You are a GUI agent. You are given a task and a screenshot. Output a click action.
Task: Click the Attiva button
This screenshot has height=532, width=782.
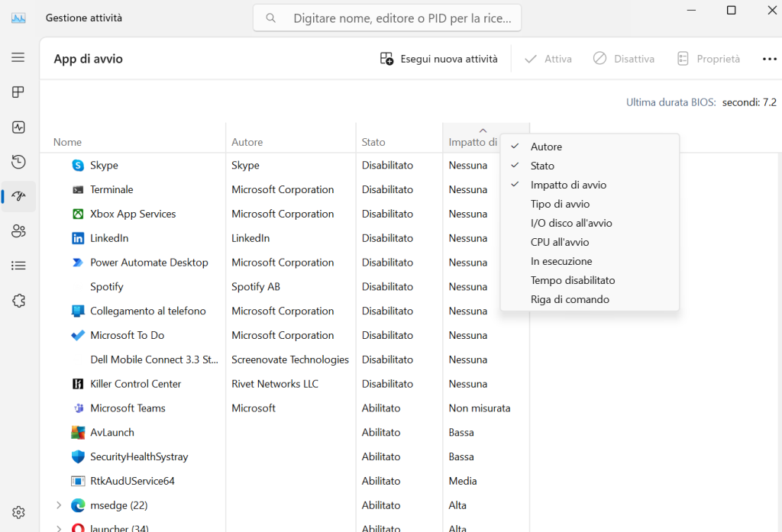[548, 59]
